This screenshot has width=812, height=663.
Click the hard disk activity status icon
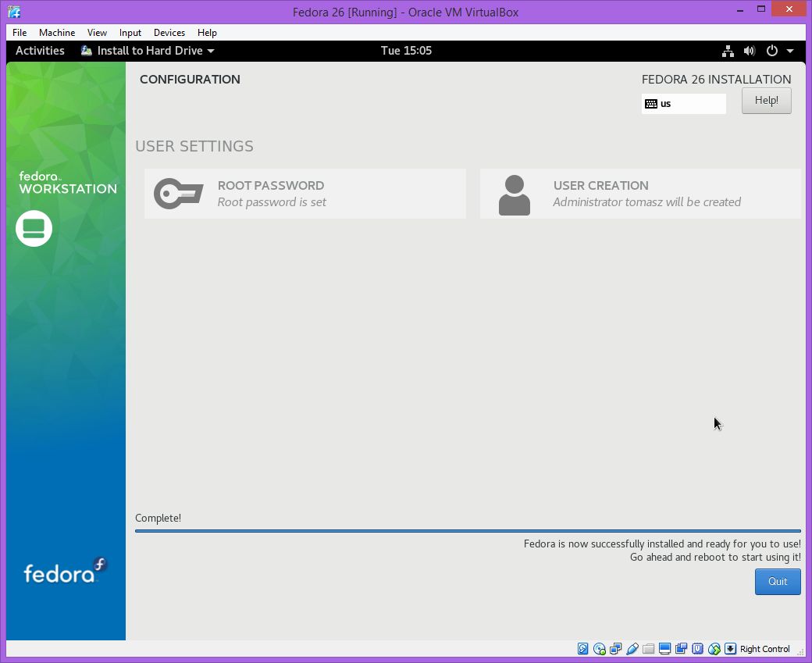click(x=582, y=648)
